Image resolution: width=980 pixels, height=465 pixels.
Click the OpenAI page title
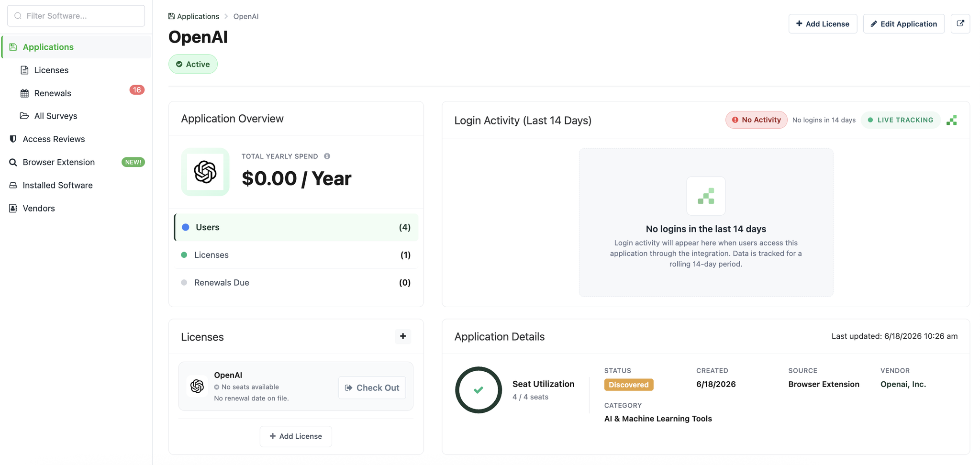click(198, 37)
